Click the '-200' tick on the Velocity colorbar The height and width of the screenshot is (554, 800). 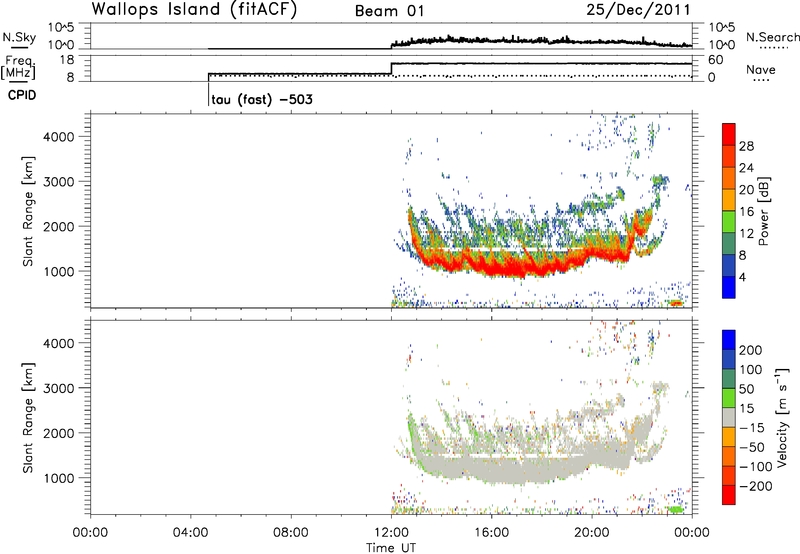[755, 486]
